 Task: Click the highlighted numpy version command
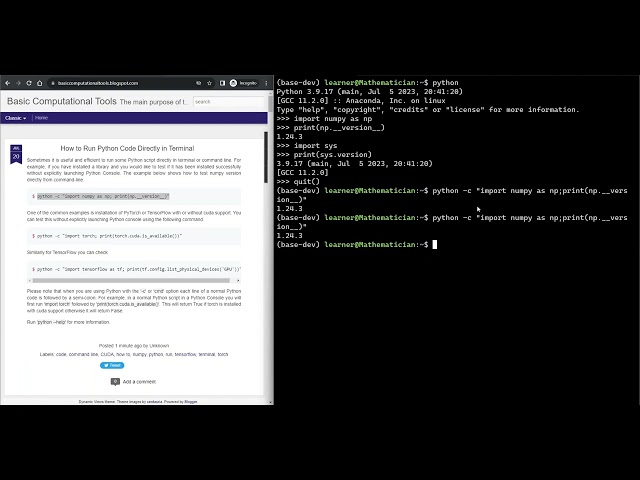click(x=103, y=196)
